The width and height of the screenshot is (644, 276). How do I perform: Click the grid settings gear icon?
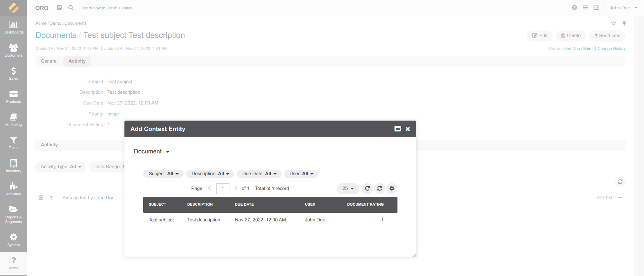tap(392, 189)
